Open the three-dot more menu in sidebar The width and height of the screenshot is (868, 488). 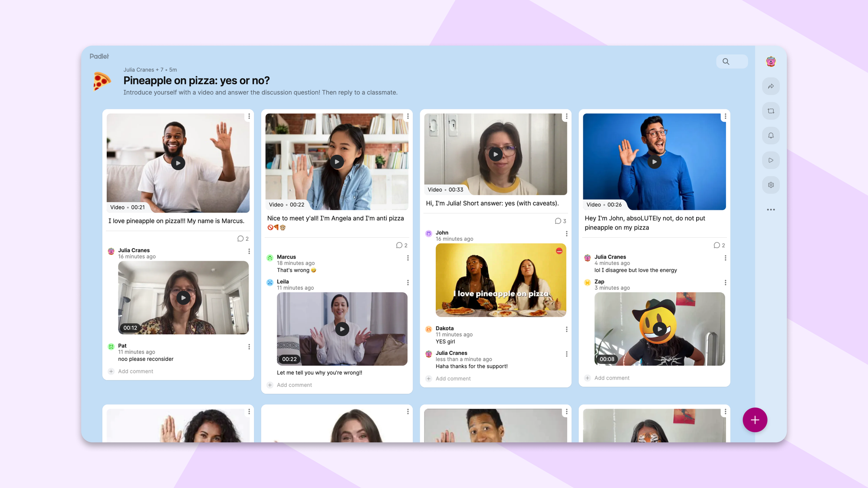(x=771, y=210)
